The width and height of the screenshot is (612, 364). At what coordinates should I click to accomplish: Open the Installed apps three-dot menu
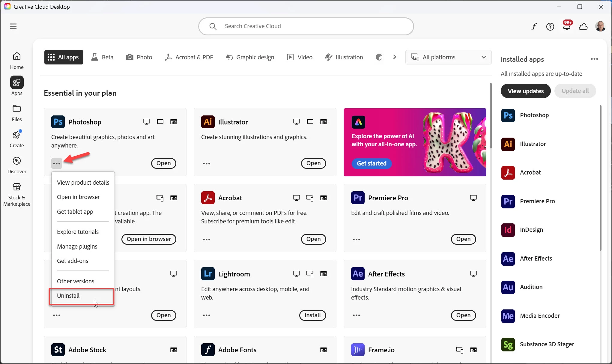coord(594,59)
